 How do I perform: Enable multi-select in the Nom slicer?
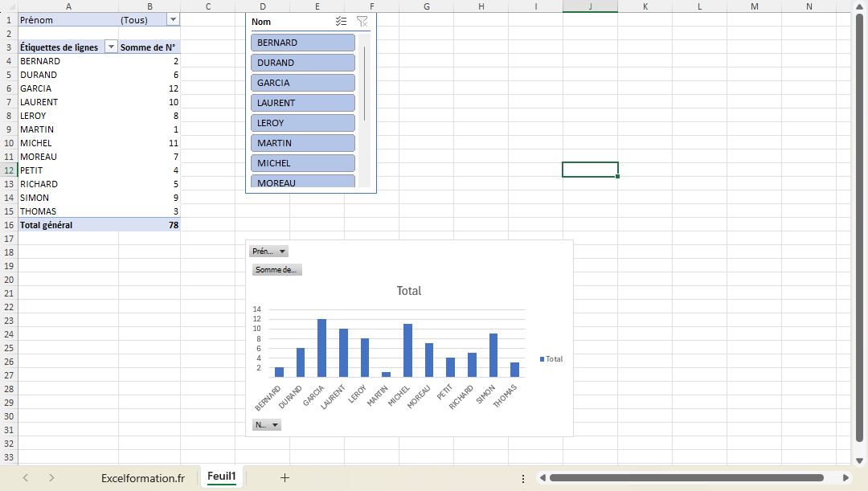point(341,21)
